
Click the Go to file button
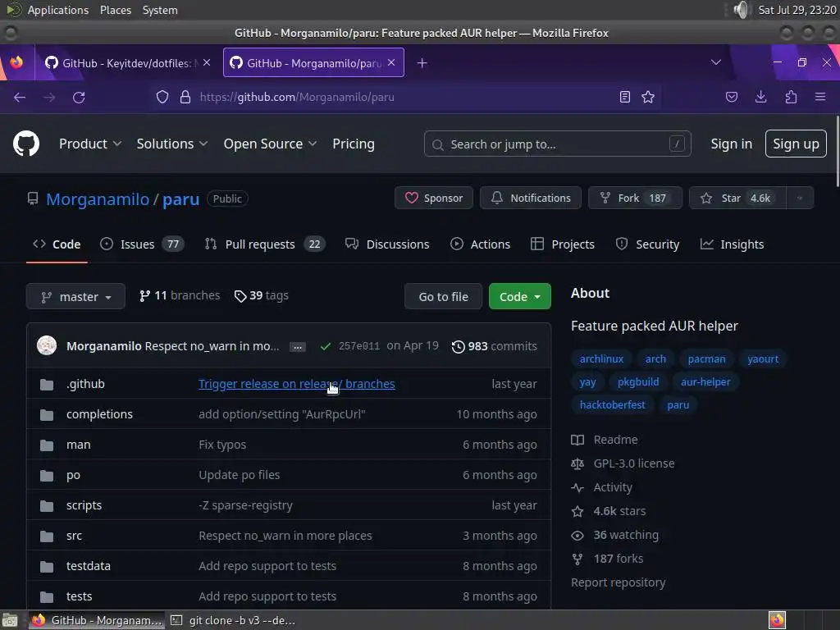pyautogui.click(x=444, y=296)
